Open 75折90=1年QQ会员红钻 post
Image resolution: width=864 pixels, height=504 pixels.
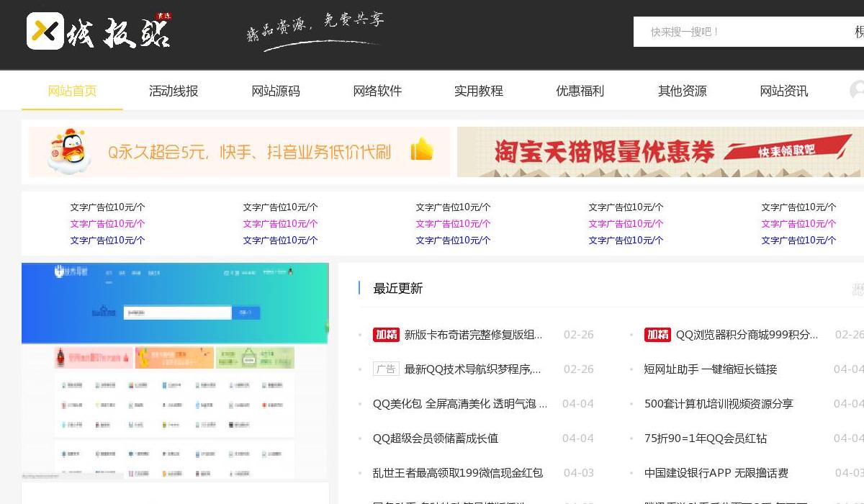point(706,438)
